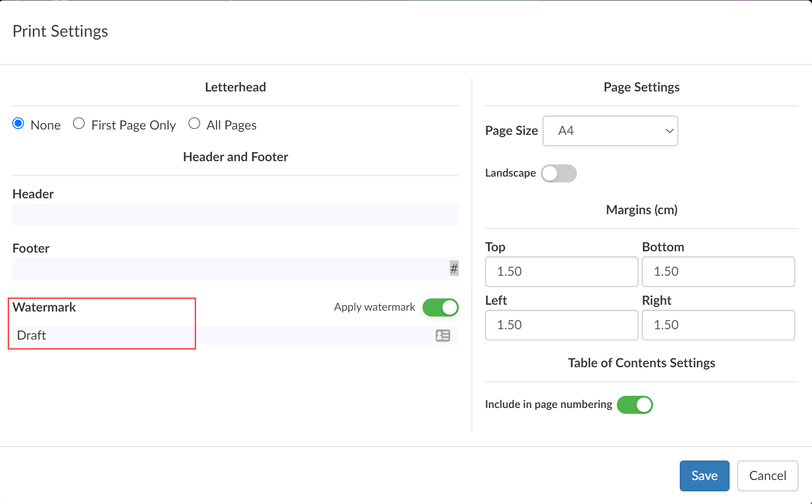Click the Top margin input field
The height and width of the screenshot is (504, 812).
[x=561, y=272]
